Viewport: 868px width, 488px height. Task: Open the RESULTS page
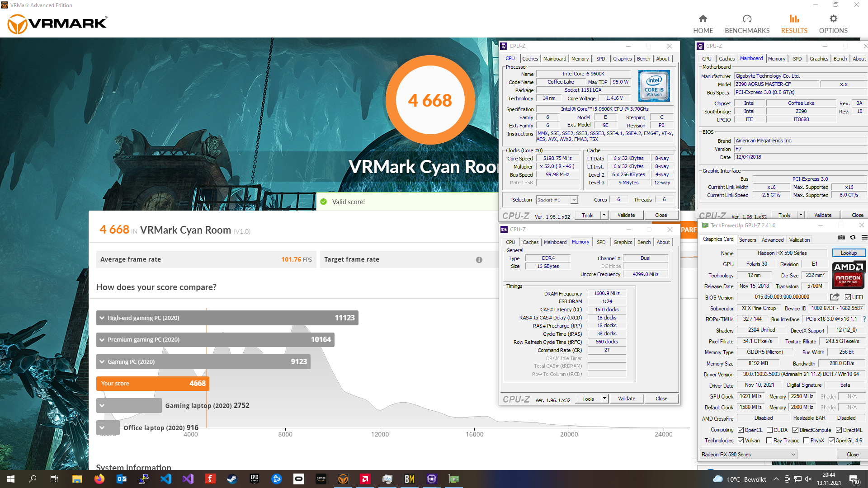[x=794, y=24]
